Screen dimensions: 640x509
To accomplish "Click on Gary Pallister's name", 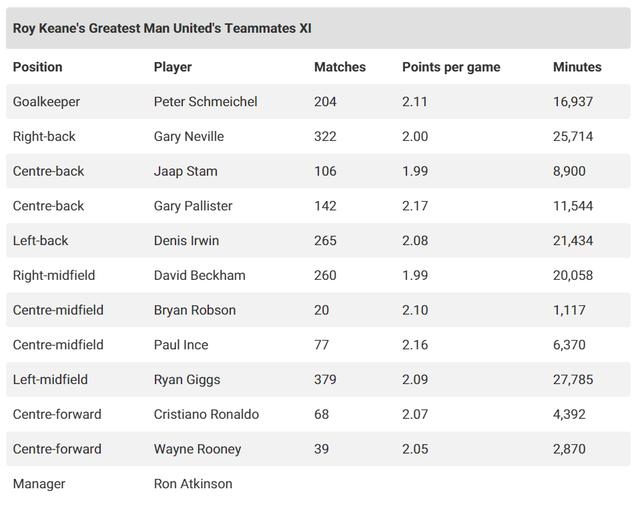I will 193,206.
